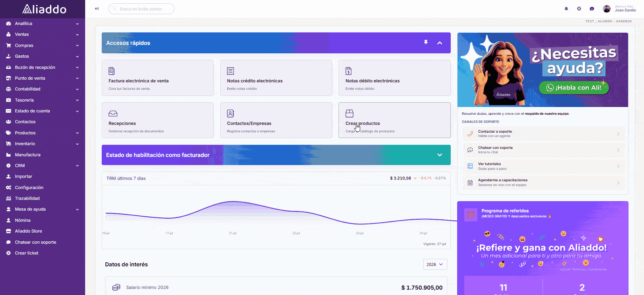
Task: Click the Crear productos box icon
Action: (x=349, y=113)
